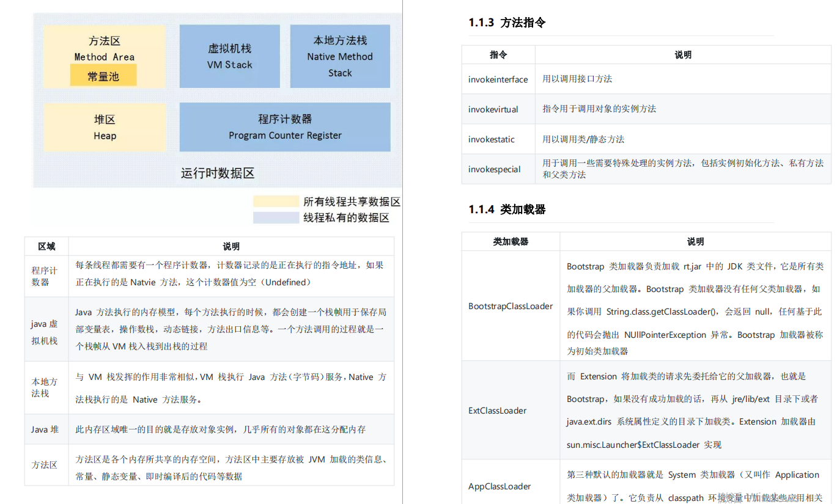Viewport: 837px width, 504px height.
Task: Click the yellow 所有线程共享数据区 legend swatch
Action: point(276,202)
